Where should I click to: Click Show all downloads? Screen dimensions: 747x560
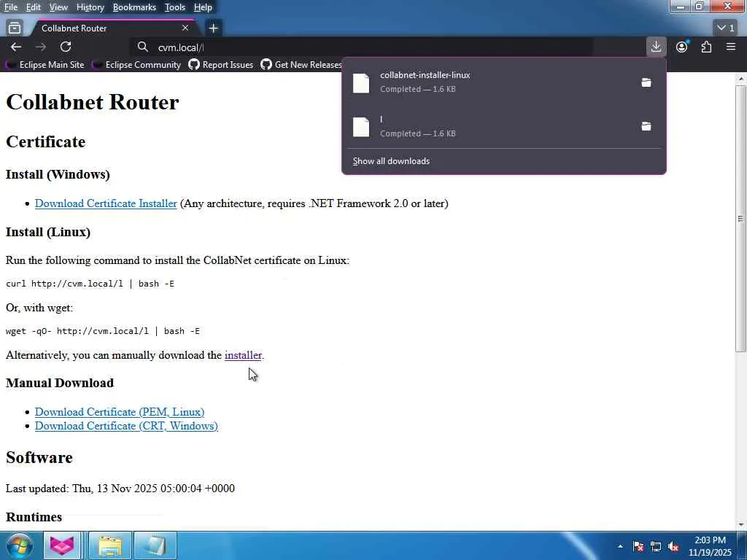(x=391, y=161)
